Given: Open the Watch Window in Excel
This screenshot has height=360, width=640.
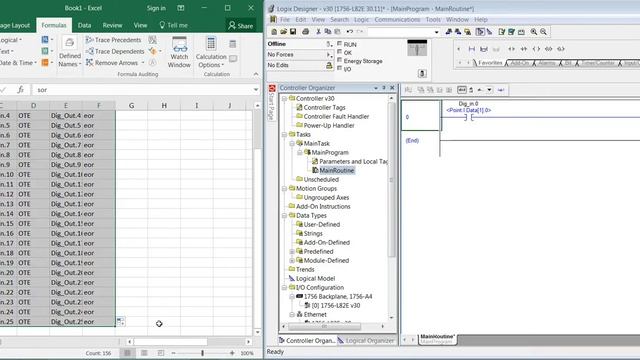Looking at the screenshot, I should click(x=179, y=52).
